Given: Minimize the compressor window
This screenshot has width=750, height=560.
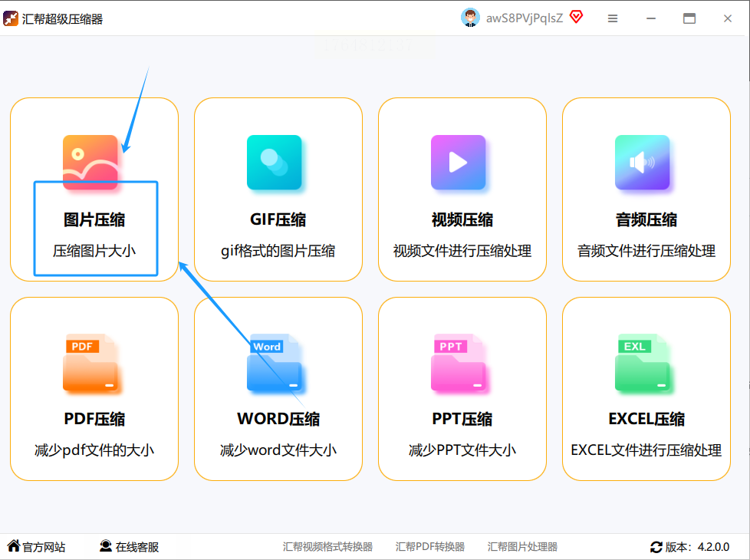Looking at the screenshot, I should tap(651, 18).
